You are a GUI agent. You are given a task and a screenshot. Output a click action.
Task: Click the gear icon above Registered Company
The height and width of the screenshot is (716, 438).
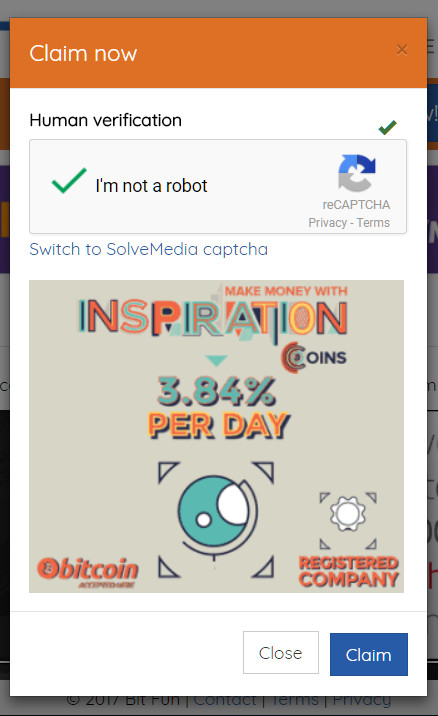click(348, 513)
